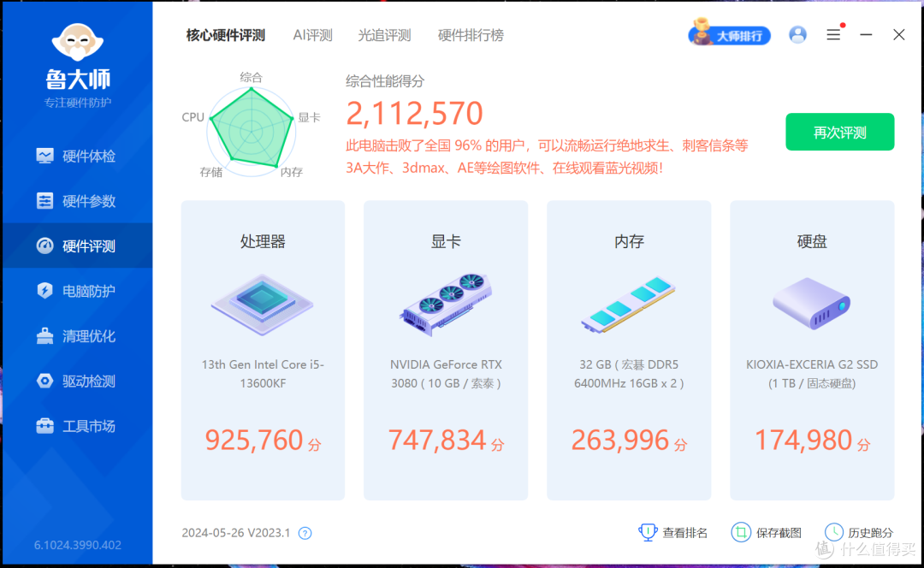Close the 鲁大师 window

(898, 35)
